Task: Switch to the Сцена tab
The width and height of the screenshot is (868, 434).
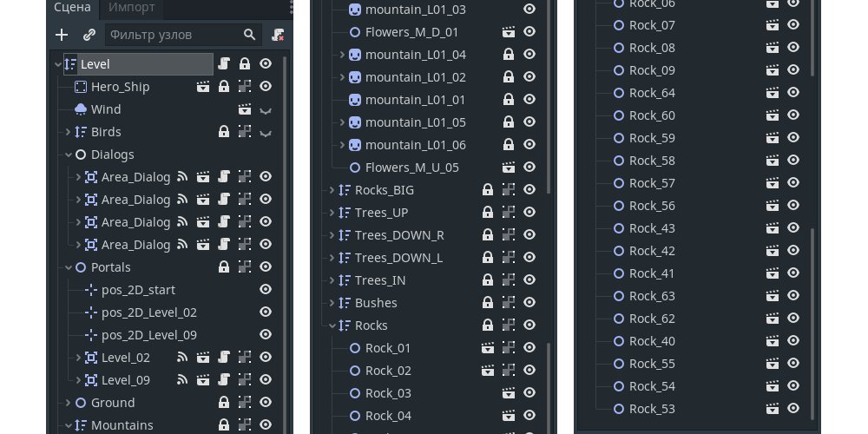Action: [73, 8]
